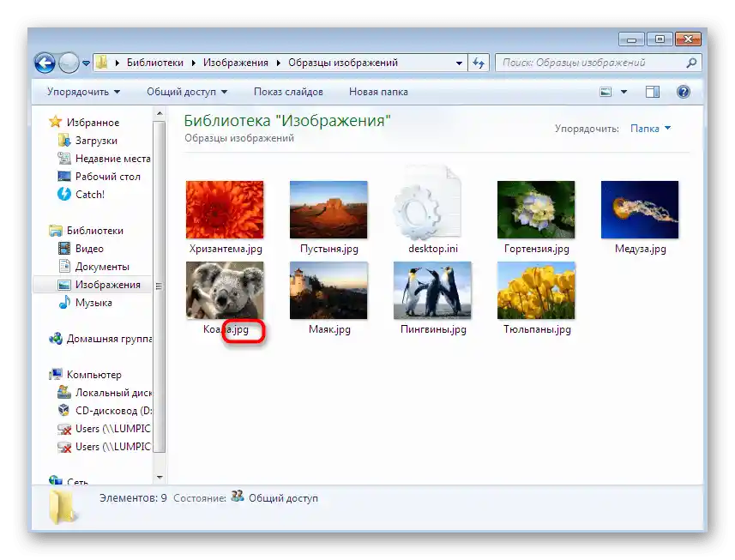This screenshot has height=560, width=735.
Task: Refresh the folder with the refresh icon
Action: (479, 63)
